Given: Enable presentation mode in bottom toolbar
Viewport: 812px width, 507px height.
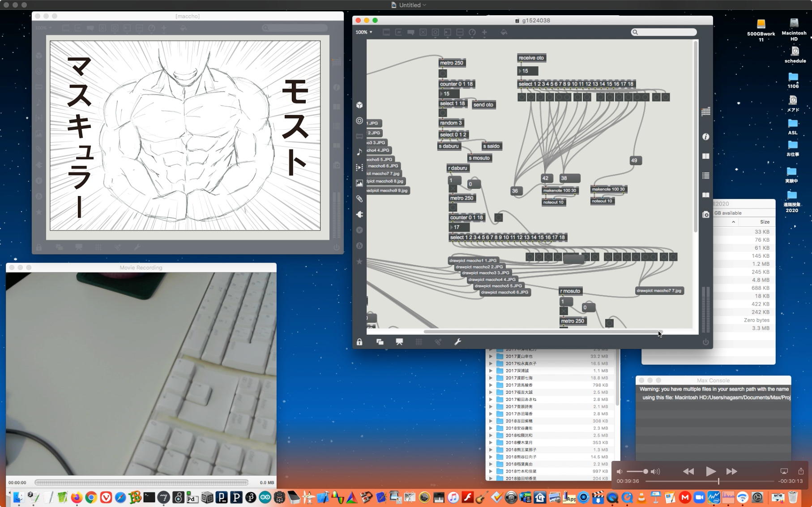Looking at the screenshot, I should tap(399, 342).
